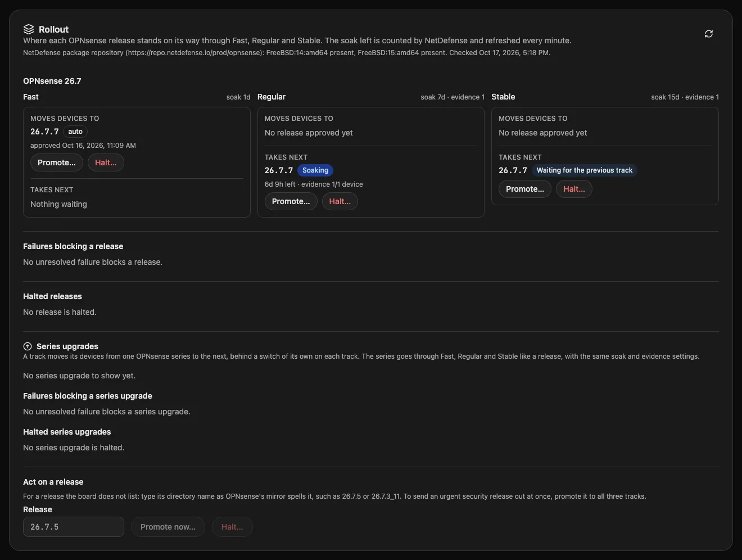
Task: Promote the soaking release on the Regular track
Action: click(x=291, y=201)
